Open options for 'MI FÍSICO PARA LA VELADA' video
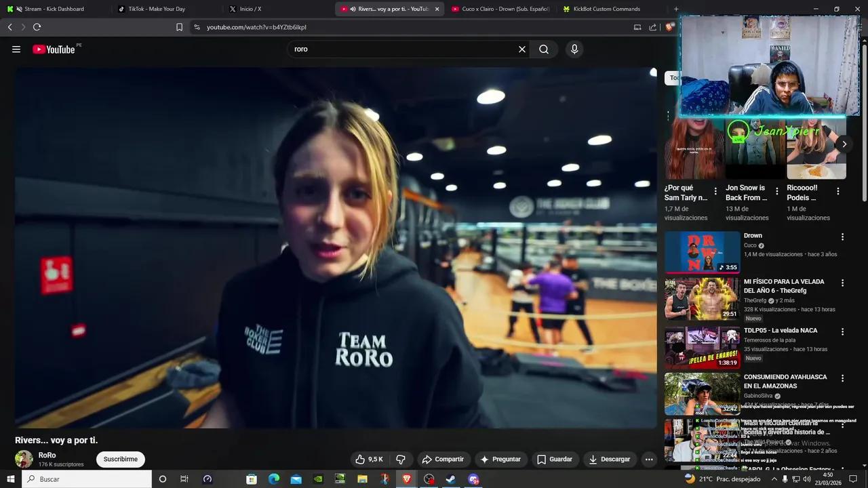The height and width of the screenshot is (488, 868). coord(843,283)
